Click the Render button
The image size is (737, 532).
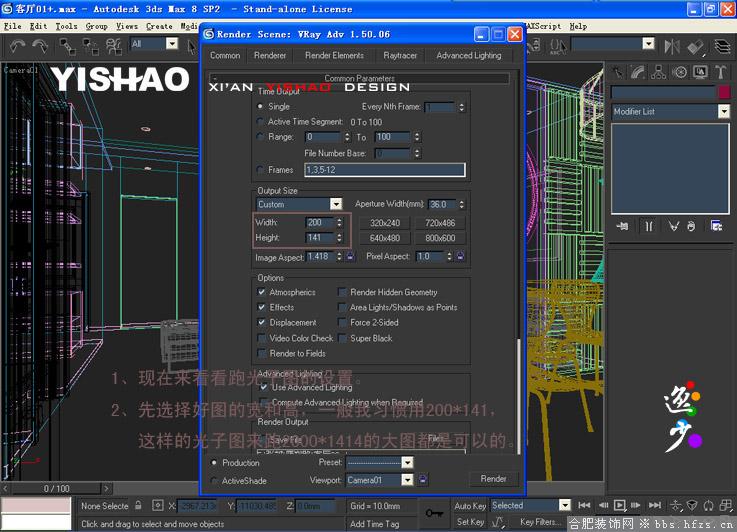pyautogui.click(x=493, y=479)
